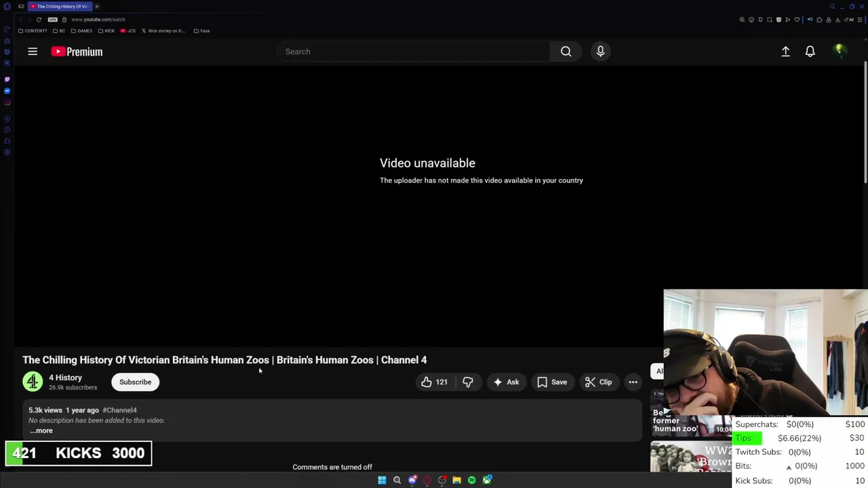Open more actions three-dot menu
The image size is (868, 488).
click(633, 382)
